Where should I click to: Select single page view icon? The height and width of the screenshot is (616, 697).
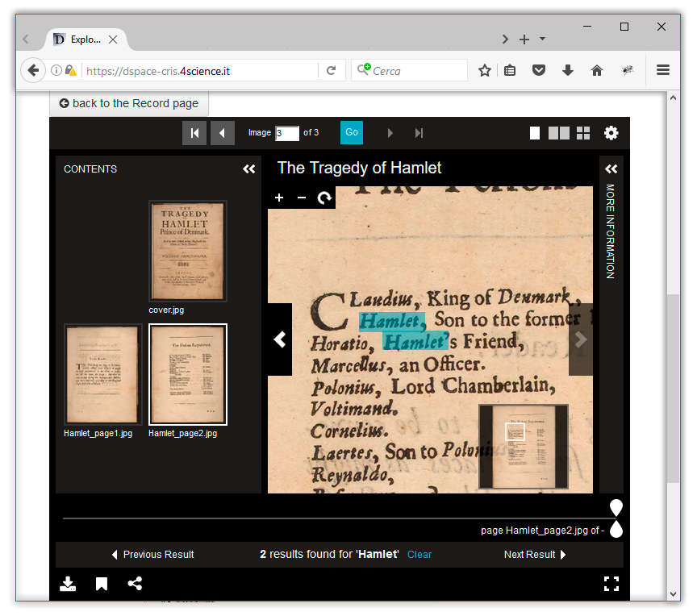point(535,133)
